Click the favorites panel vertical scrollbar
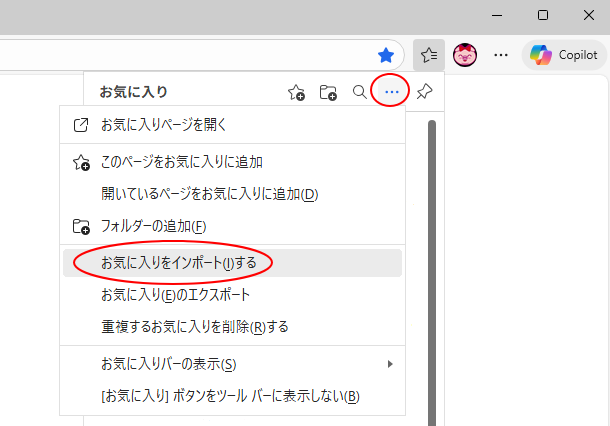Screen dimensions: 610x426 [432, 273]
